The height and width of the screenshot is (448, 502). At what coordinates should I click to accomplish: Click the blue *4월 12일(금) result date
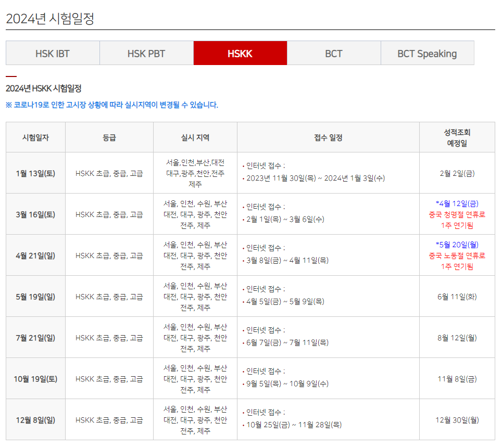(457, 203)
